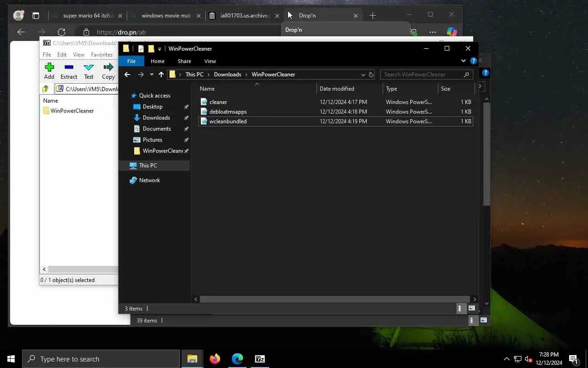Open the 7-Zip Edit menu
The image size is (588, 368).
pos(62,54)
